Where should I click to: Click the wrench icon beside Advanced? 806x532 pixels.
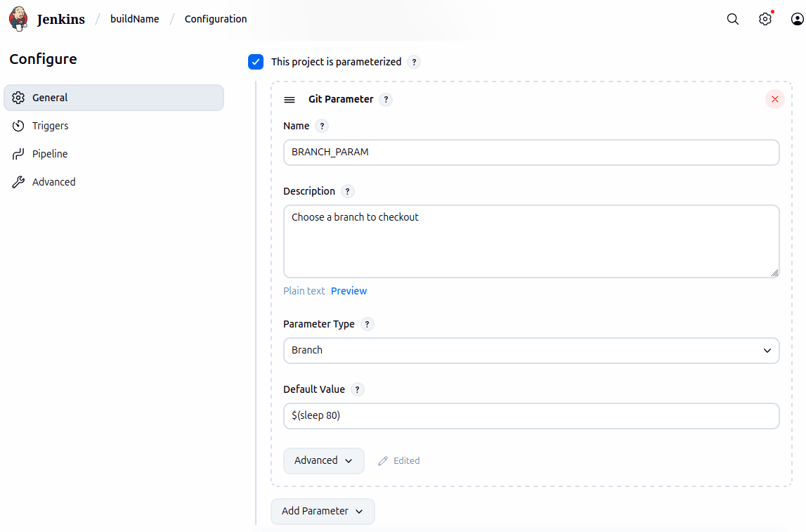tap(18, 181)
